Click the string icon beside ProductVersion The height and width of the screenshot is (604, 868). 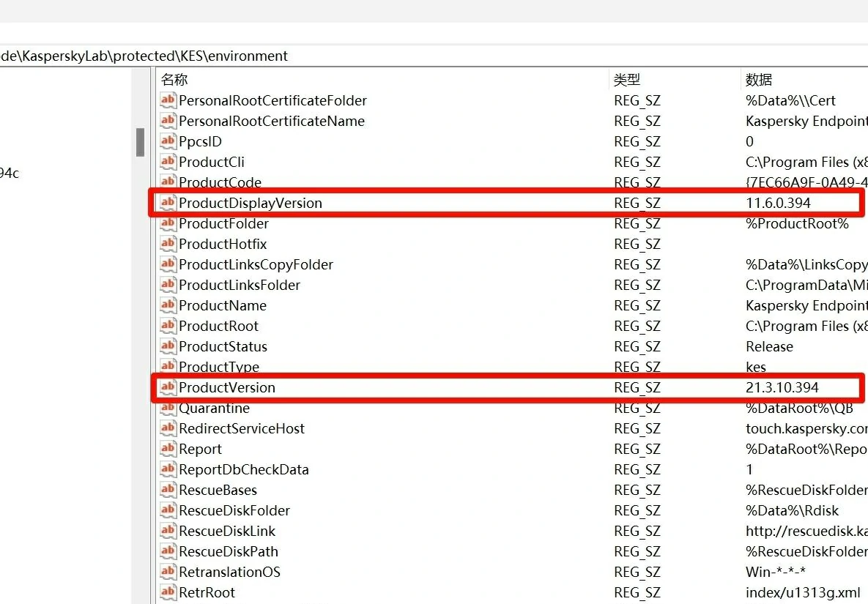(168, 387)
